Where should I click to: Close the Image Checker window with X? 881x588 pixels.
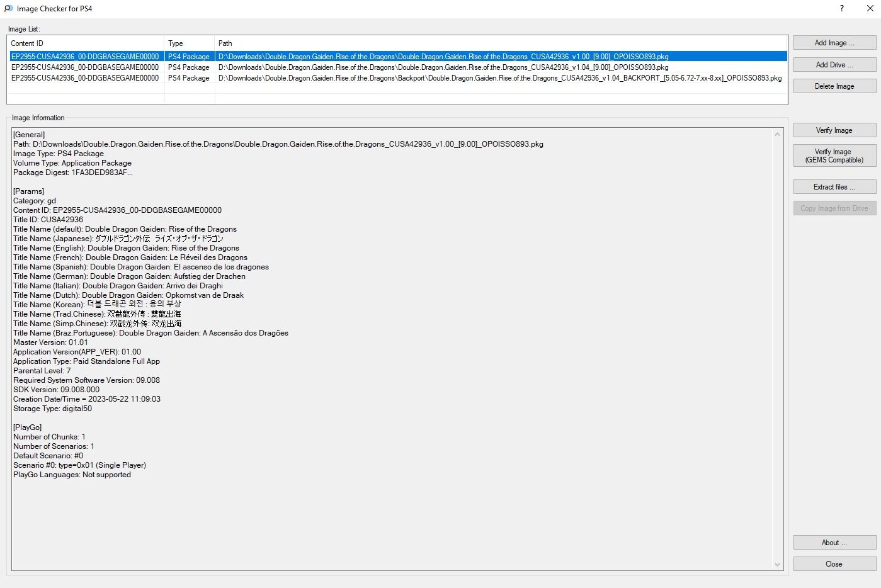click(870, 9)
